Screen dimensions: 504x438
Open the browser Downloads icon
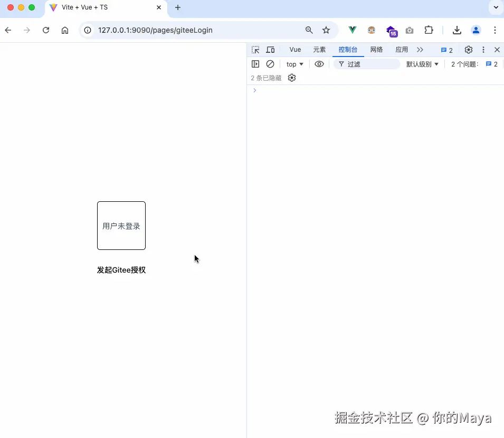(x=457, y=30)
